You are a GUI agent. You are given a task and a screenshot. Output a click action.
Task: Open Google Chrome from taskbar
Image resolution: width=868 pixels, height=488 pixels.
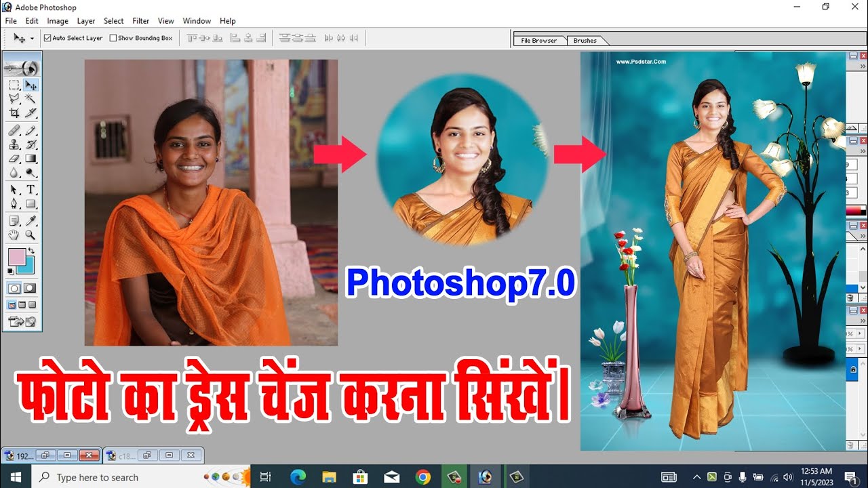(x=422, y=477)
